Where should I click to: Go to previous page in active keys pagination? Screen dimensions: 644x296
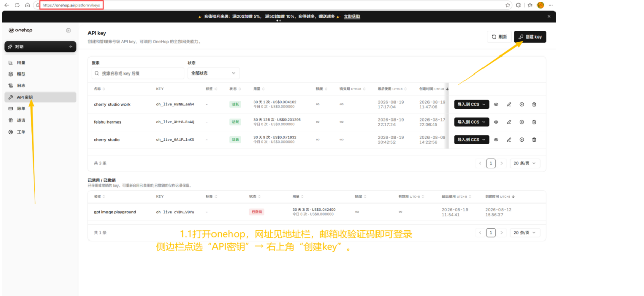[x=480, y=163]
